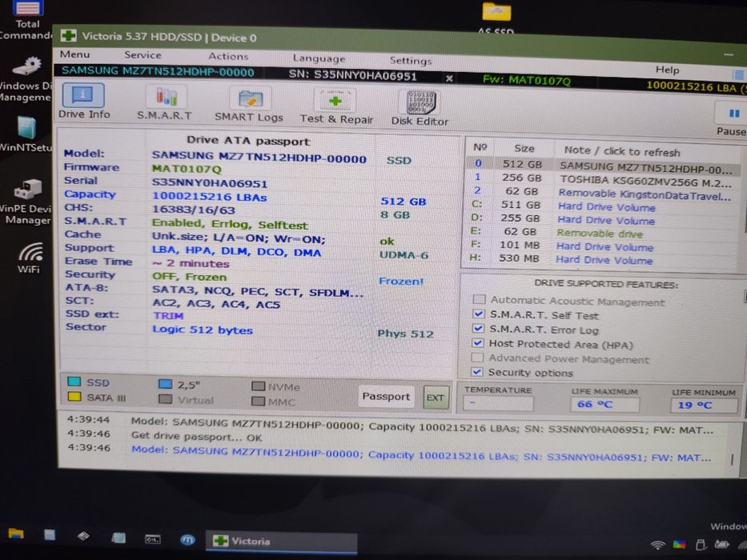The height and width of the screenshot is (560, 747).
Task: Click the NVMe gray indicator box
Action: (x=259, y=386)
